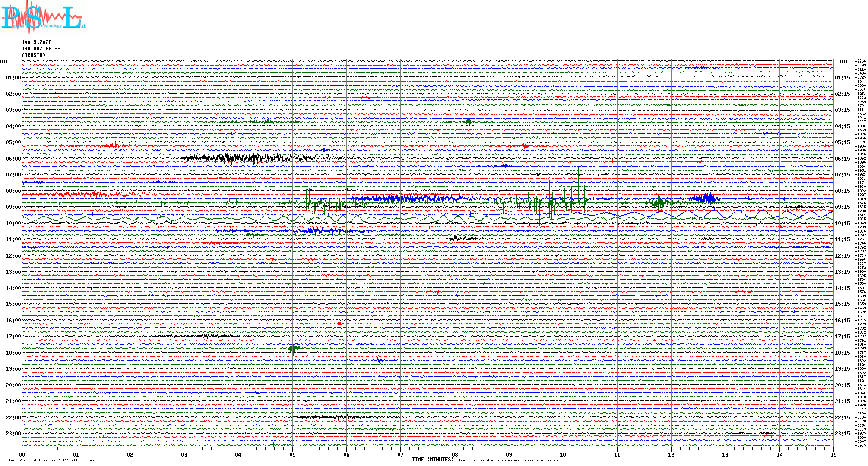Click the left UTC axis label
The image size is (868, 466).
click(x=4, y=62)
